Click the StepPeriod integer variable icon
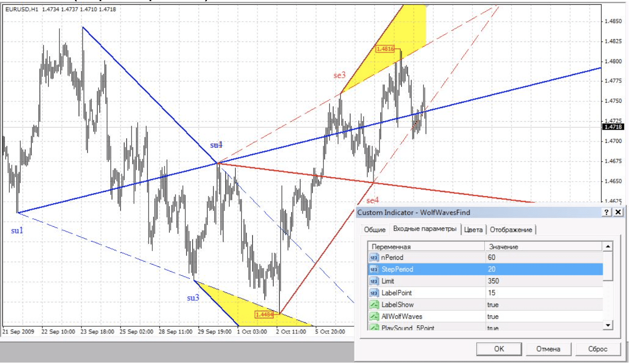This screenshot has width=629, height=364. [374, 269]
